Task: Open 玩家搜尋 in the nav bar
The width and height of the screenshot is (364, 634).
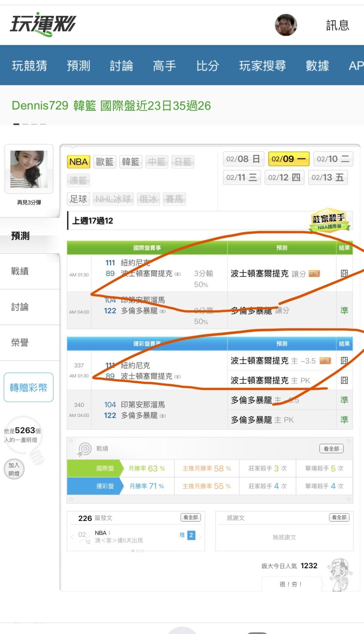Action: (x=263, y=65)
